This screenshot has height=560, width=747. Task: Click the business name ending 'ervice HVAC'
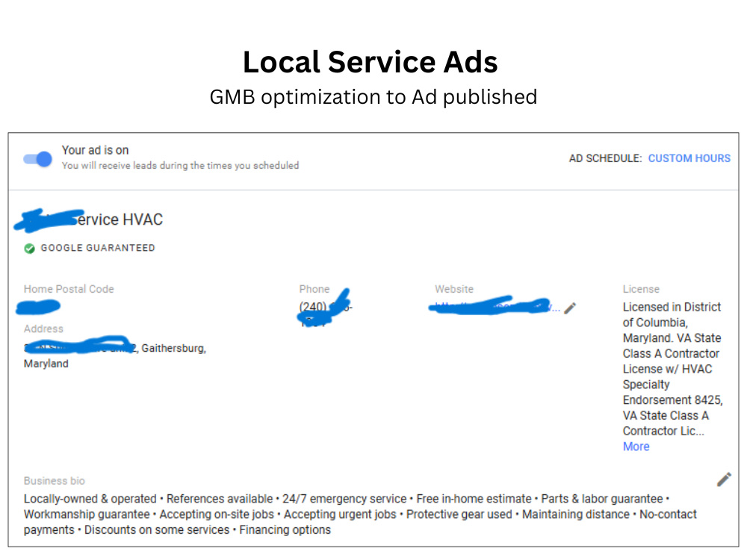point(89,220)
